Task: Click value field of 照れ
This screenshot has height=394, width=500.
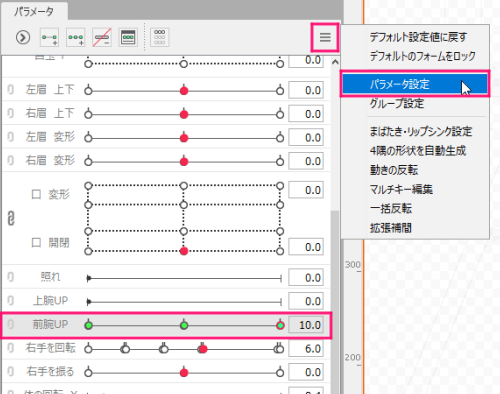Action: click(306, 277)
